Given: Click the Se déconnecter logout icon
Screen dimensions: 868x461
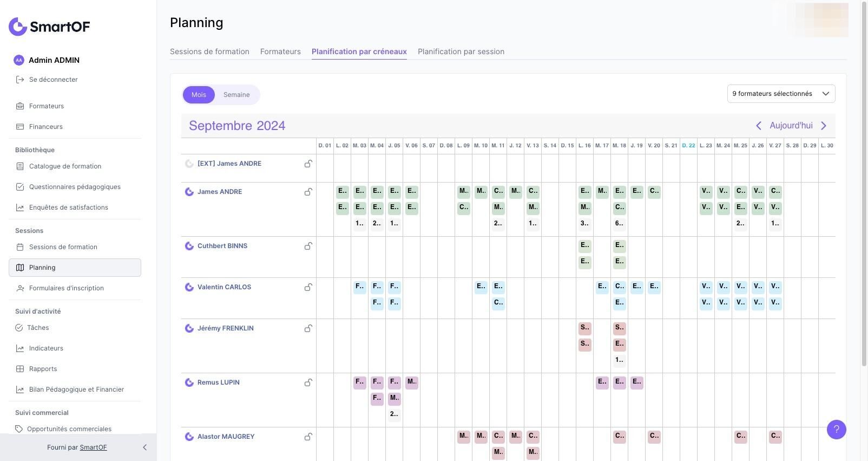Looking at the screenshot, I should pos(20,80).
